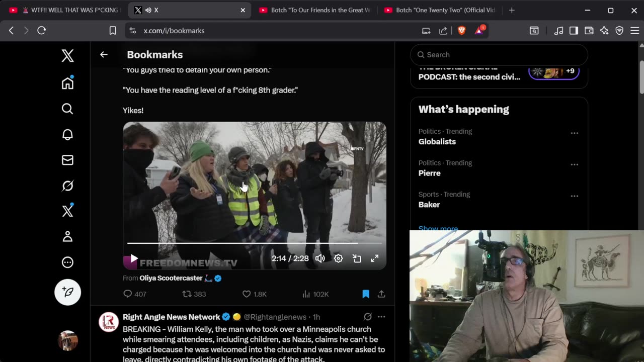Open Premium X icon in sidebar
644x362 pixels.
pyautogui.click(x=67, y=211)
